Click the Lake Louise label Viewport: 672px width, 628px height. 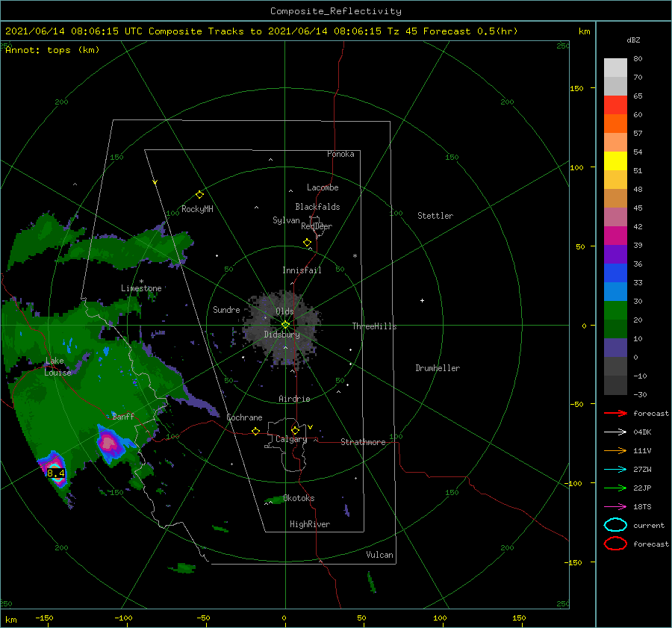tap(57, 367)
